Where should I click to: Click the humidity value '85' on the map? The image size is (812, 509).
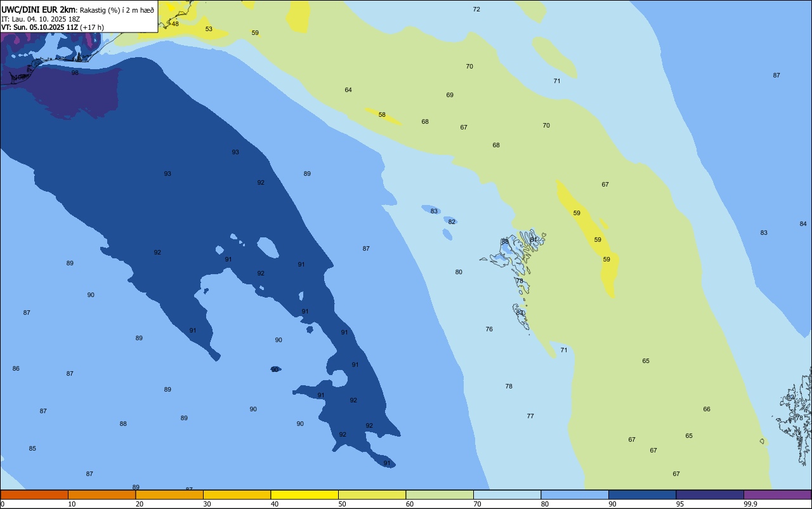click(32, 449)
